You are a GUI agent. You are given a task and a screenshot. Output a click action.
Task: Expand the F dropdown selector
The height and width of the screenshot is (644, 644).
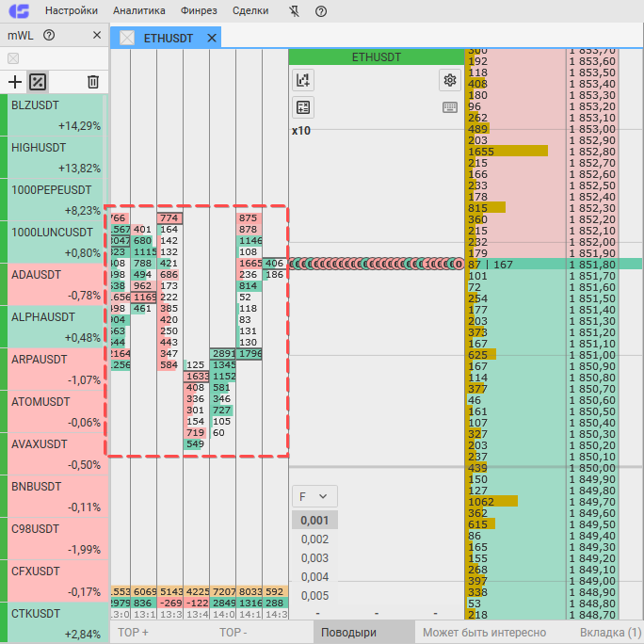pyautogui.click(x=314, y=496)
